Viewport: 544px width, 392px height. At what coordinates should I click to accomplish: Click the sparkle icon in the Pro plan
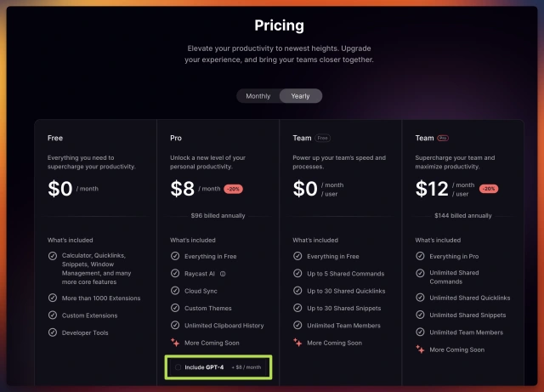coord(175,343)
